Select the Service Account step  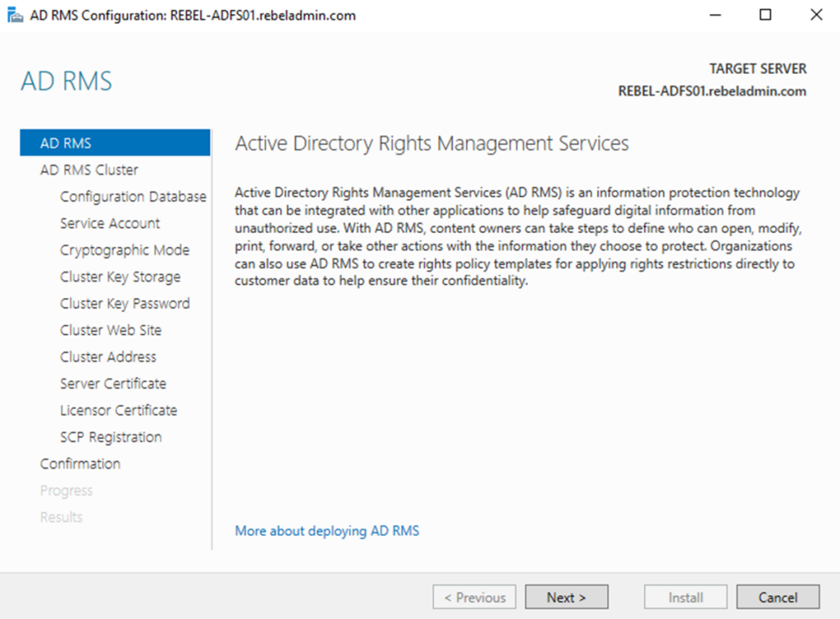point(109,222)
